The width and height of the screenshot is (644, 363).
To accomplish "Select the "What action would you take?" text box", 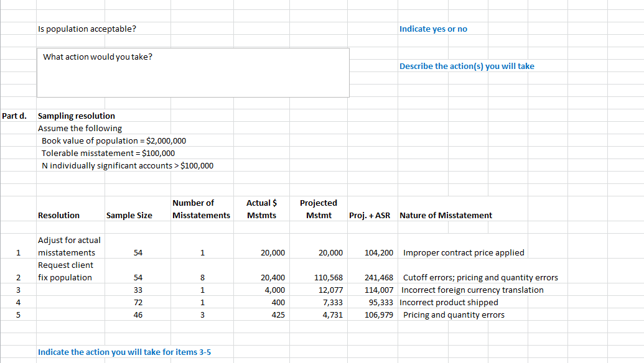I will tap(193, 71).
